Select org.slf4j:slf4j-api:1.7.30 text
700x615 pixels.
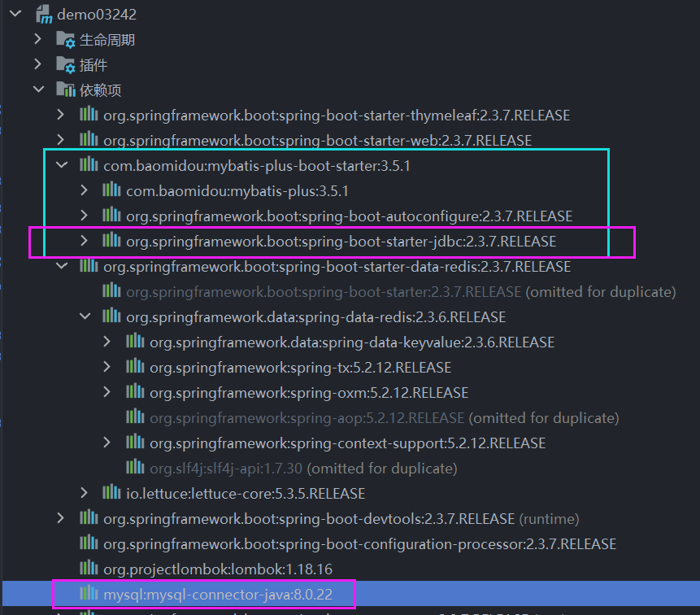(226, 469)
